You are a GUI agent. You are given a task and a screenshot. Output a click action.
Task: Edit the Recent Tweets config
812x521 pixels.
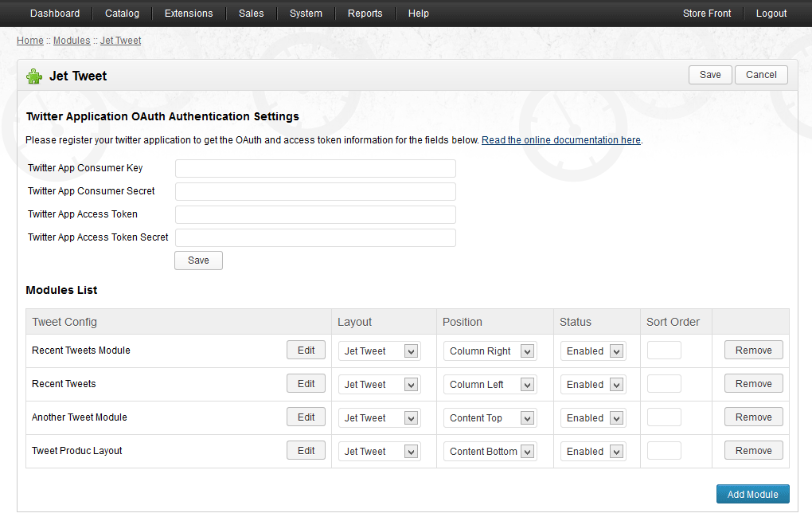point(306,384)
